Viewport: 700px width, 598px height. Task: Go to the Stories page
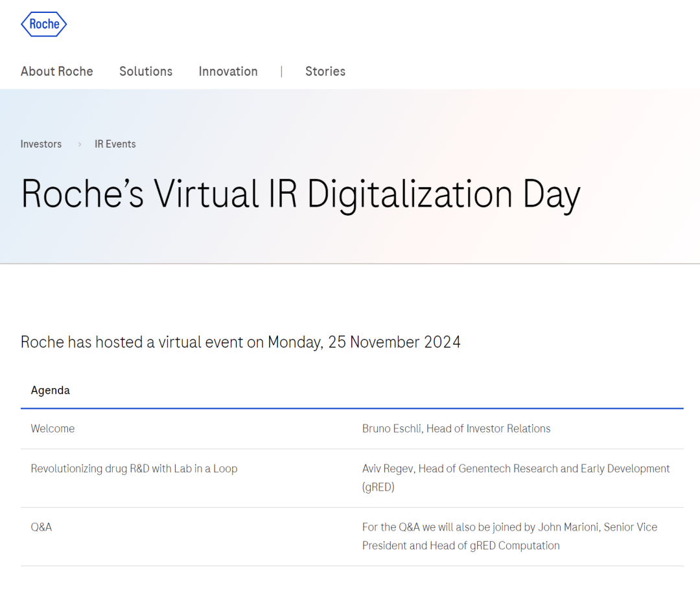(x=325, y=71)
